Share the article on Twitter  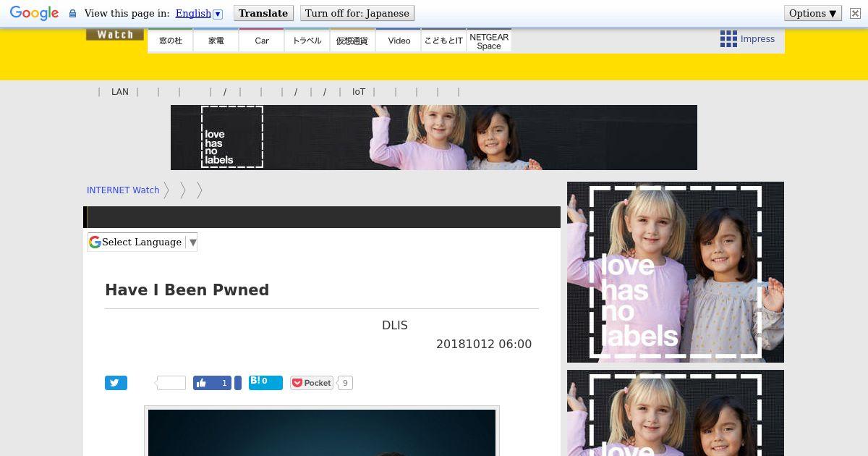pos(116,383)
